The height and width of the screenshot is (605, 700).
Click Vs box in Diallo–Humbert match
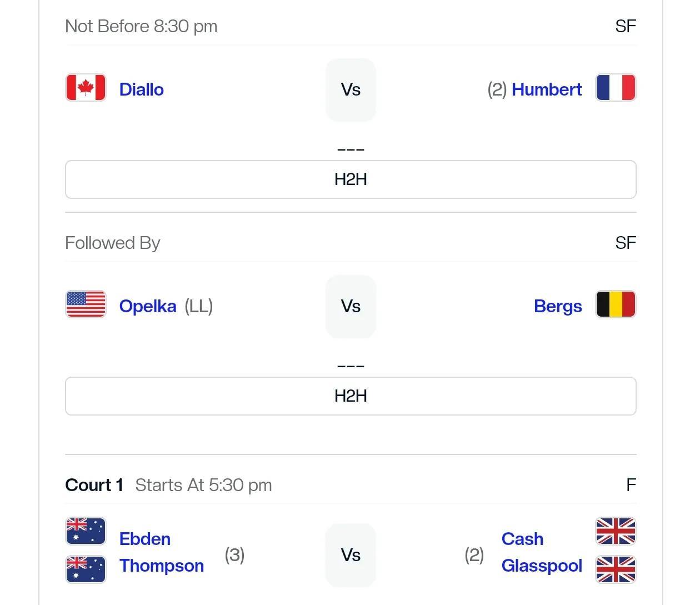pos(351,89)
